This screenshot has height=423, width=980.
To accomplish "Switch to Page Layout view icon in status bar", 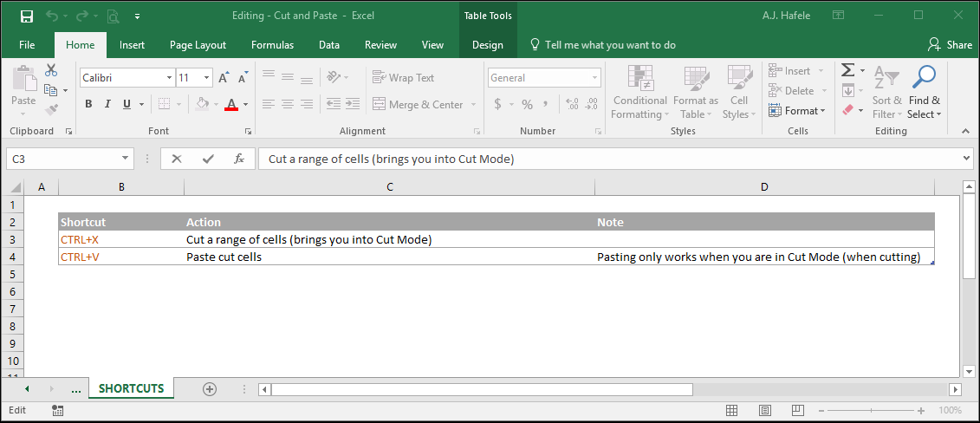I will 764,411.
